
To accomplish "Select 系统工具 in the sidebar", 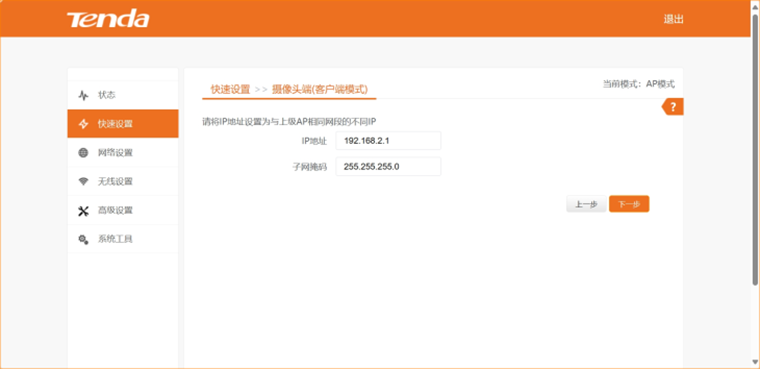I will [123, 239].
